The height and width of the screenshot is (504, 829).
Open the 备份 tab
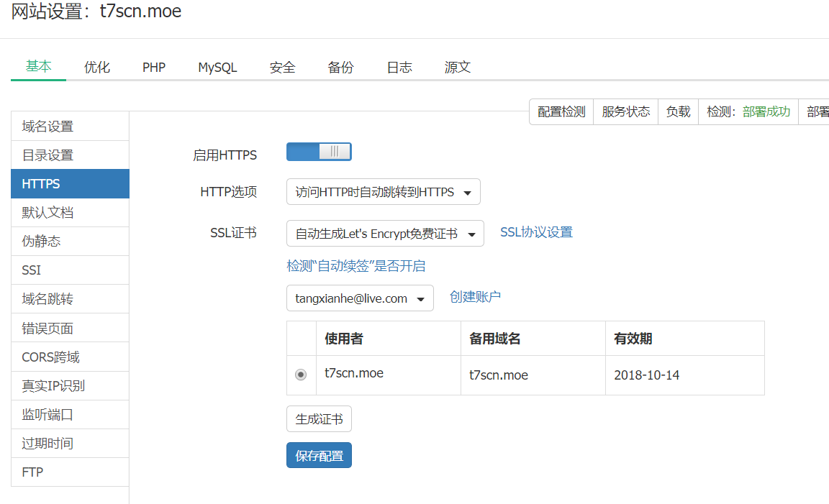pyautogui.click(x=340, y=68)
